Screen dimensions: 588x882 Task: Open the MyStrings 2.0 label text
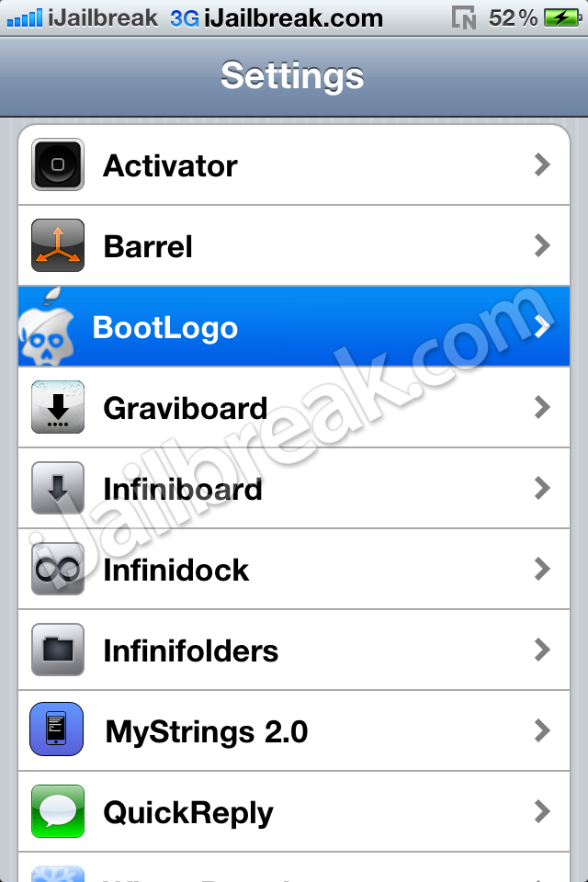pos(207,732)
